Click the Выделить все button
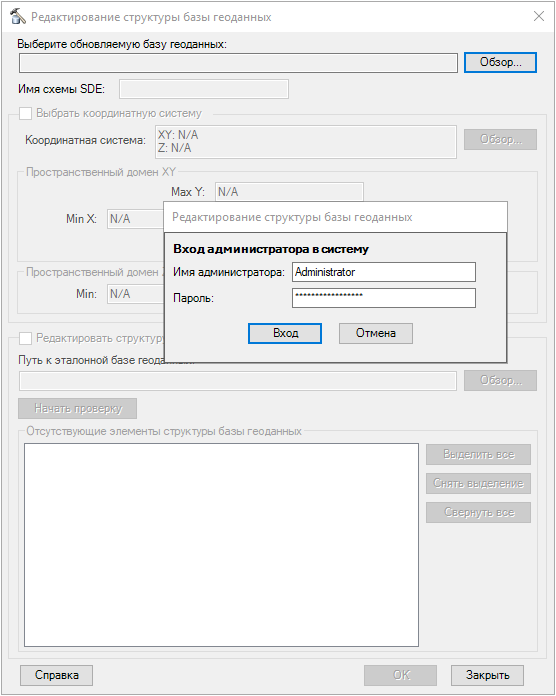Screen dimensions: 556x696 pos(478,455)
